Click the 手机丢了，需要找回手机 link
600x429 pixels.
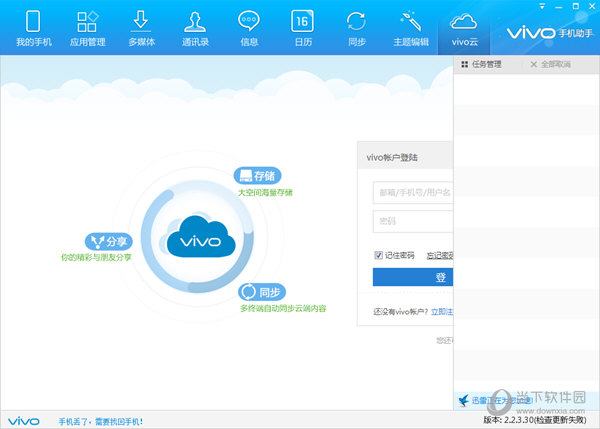pos(101,422)
